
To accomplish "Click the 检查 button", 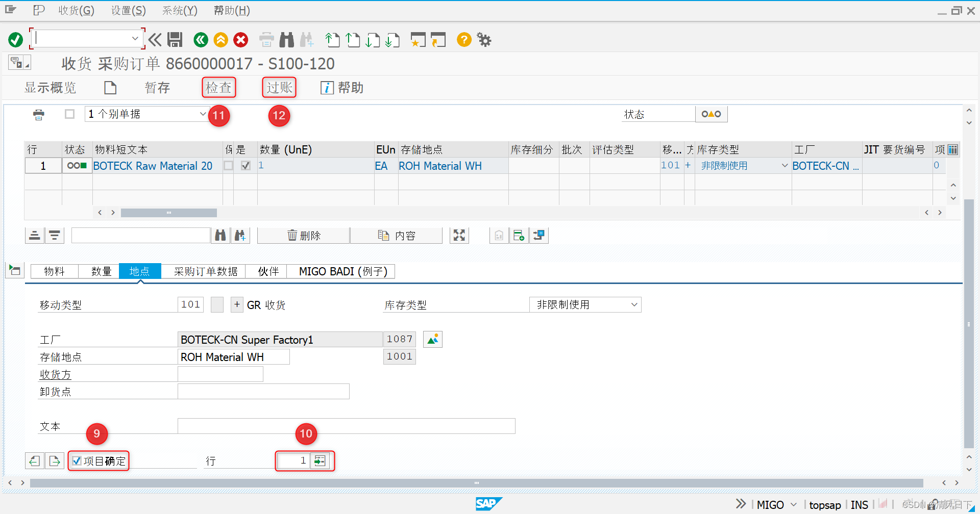I will click(218, 88).
